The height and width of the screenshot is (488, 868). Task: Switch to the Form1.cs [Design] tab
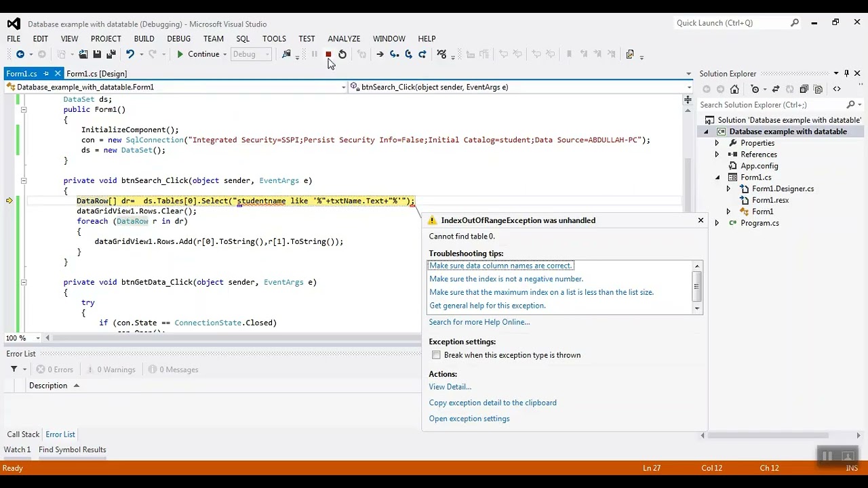tap(96, 73)
